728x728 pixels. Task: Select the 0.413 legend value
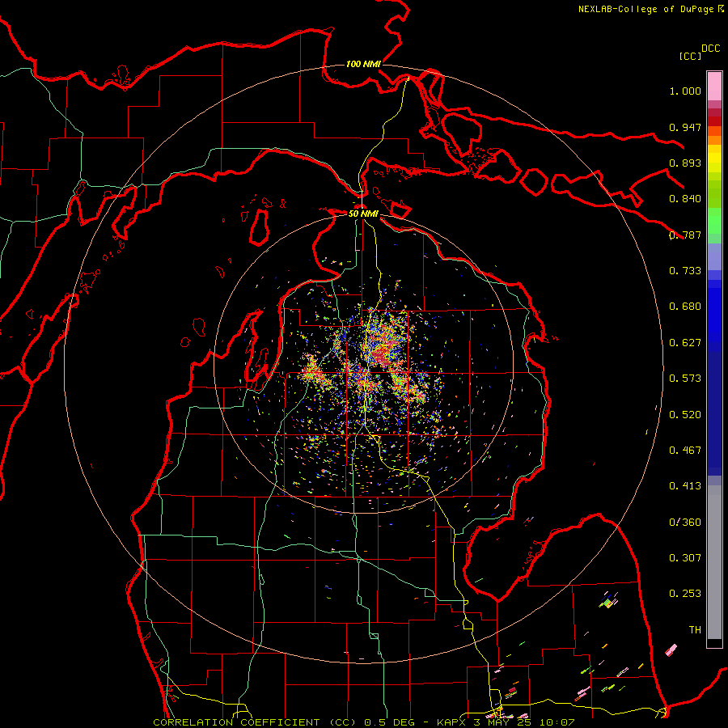[685, 486]
